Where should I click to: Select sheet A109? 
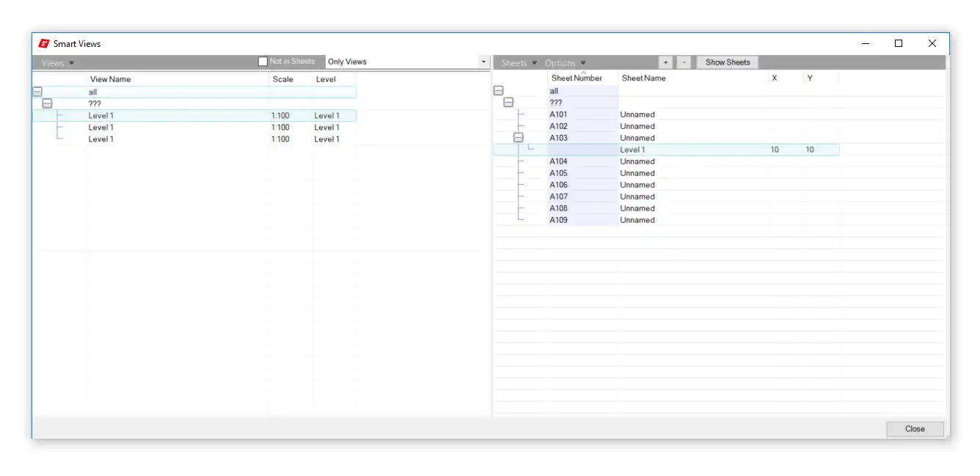(558, 220)
